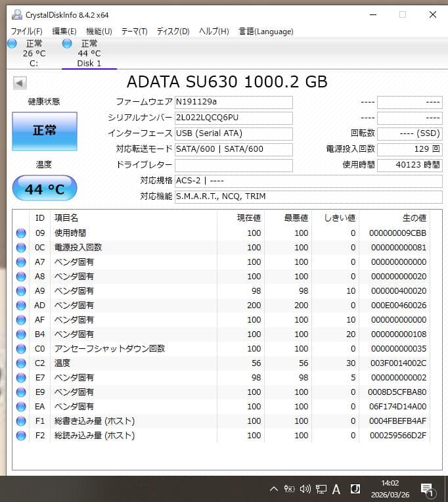This screenshot has height=502, width=448.
Task: Click the firmware field N191129a
Action: (234, 103)
